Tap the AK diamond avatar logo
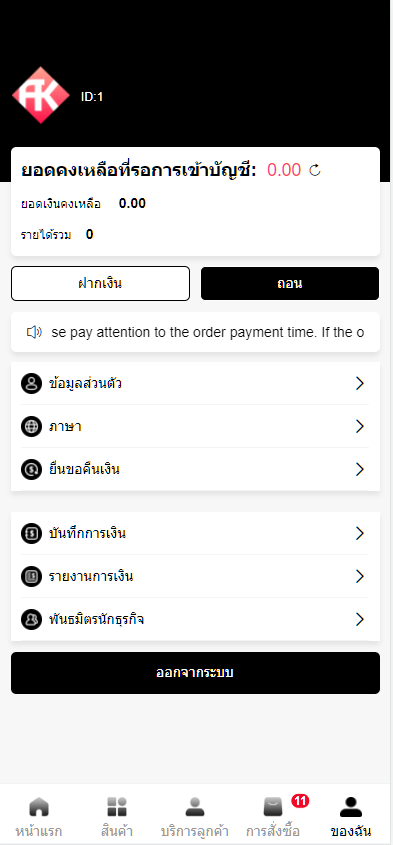Image resolution: width=393 pixels, height=845 pixels. tap(41, 95)
